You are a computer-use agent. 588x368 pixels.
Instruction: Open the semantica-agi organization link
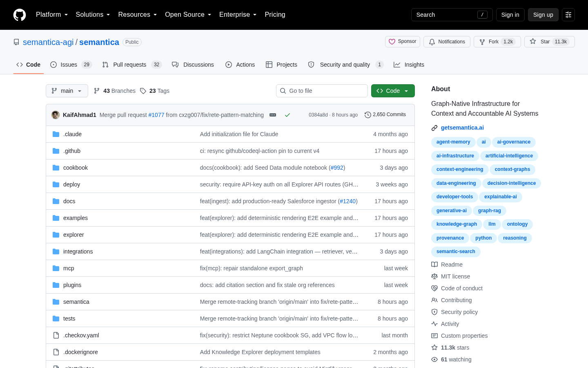click(48, 42)
